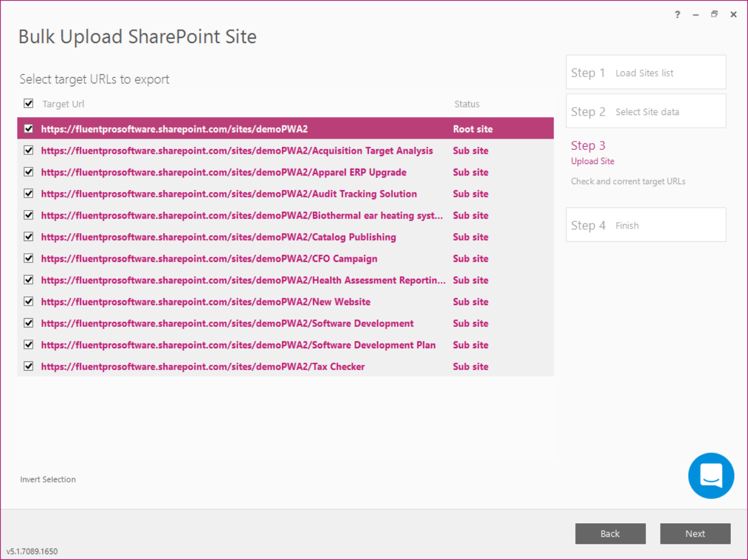The width and height of the screenshot is (748, 560).
Task: Uncheck the Apparel ERP Upgrade checkbox
Action: coord(28,172)
